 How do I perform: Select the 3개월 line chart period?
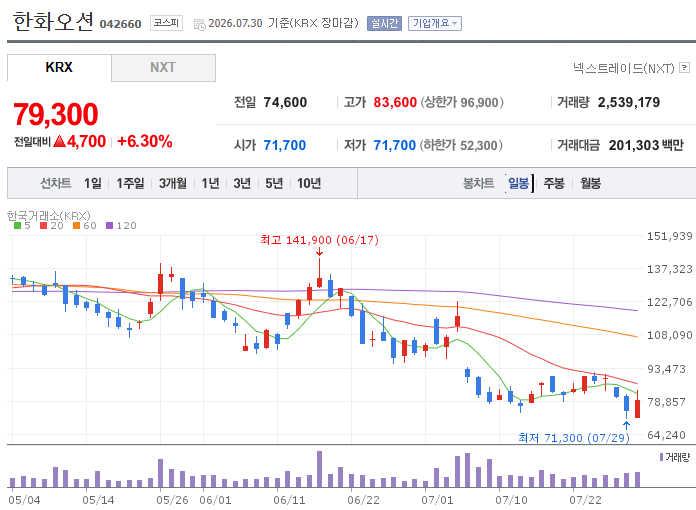point(173,183)
